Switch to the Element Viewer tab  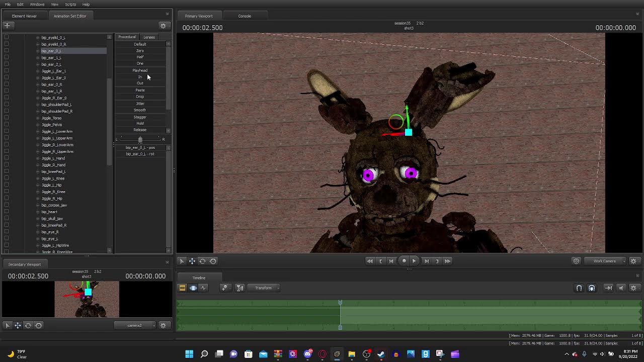(x=24, y=16)
